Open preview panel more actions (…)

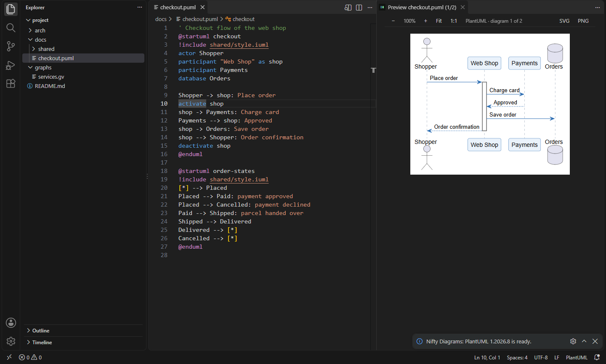[597, 8]
